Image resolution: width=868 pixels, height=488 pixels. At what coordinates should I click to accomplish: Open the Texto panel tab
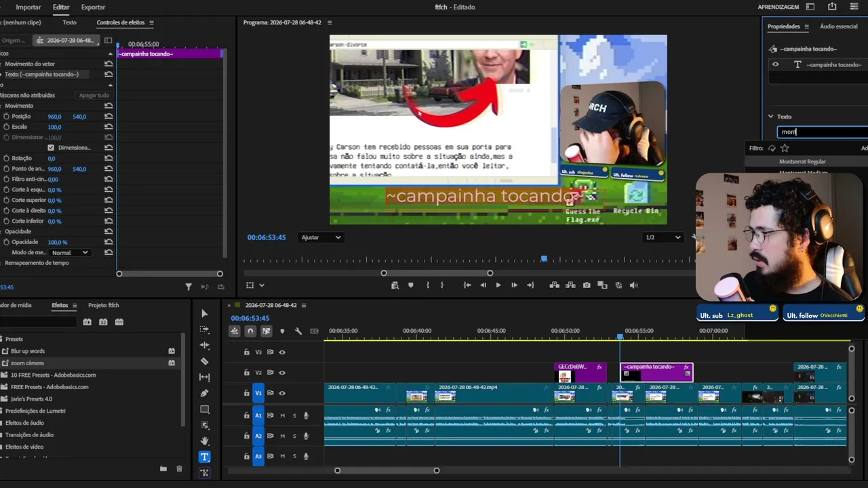coord(69,22)
